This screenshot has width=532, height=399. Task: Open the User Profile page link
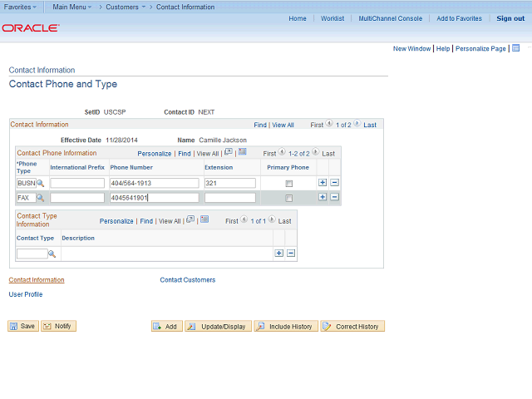tap(26, 294)
